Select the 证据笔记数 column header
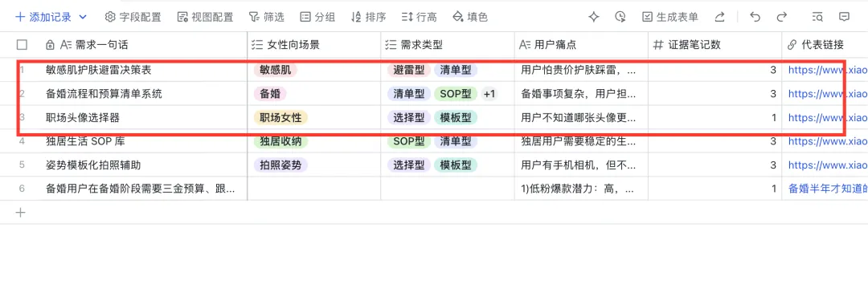This screenshot has width=868, height=301. tap(714, 45)
